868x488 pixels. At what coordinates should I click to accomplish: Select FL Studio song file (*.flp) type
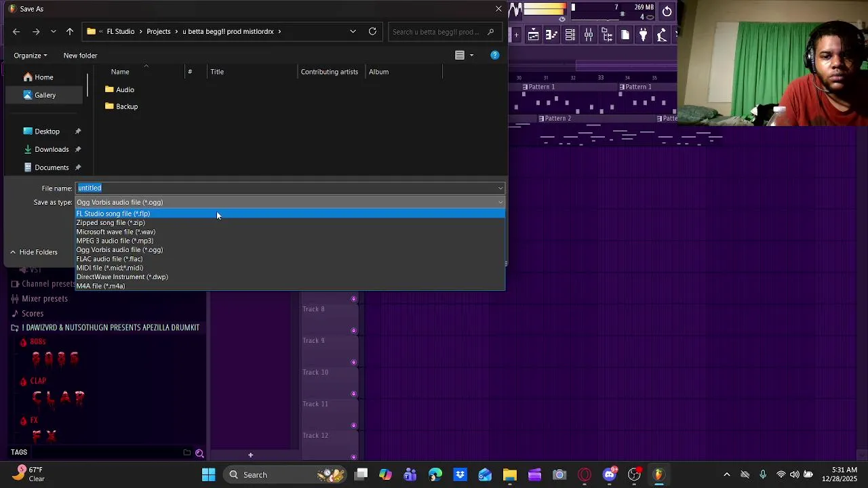(290, 213)
